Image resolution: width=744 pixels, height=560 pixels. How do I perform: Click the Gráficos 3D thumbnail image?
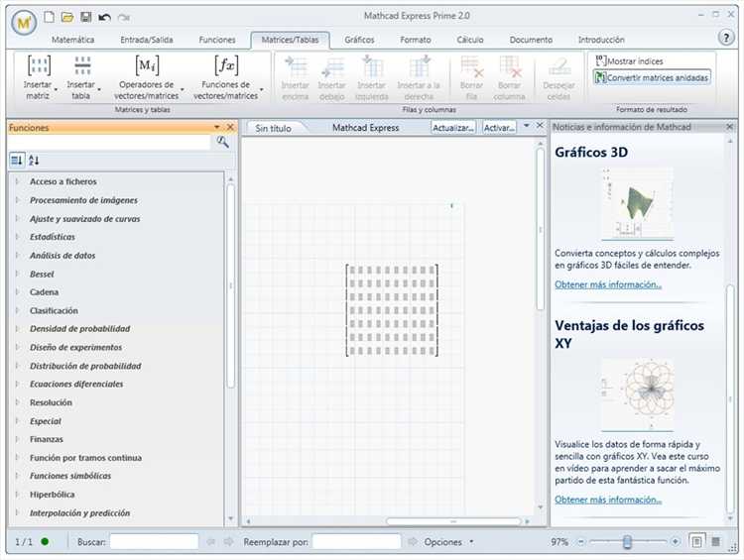pyautogui.click(x=637, y=203)
